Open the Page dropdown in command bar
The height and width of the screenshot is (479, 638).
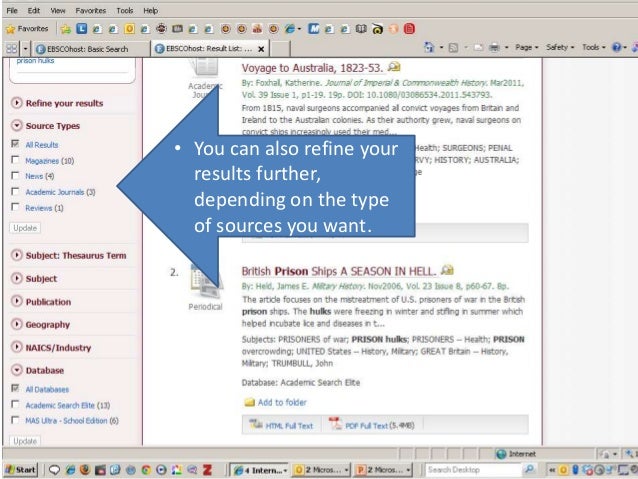coord(527,48)
